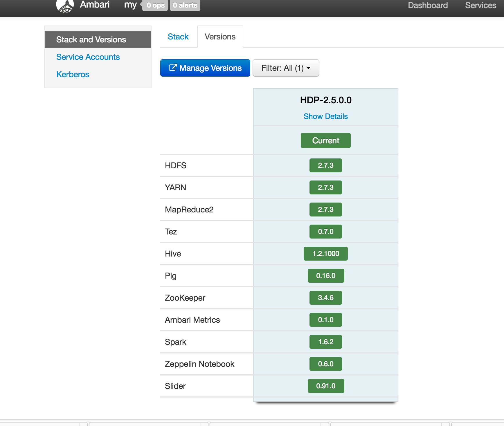Click the Slider 0.91.0 version badge

coord(325,386)
